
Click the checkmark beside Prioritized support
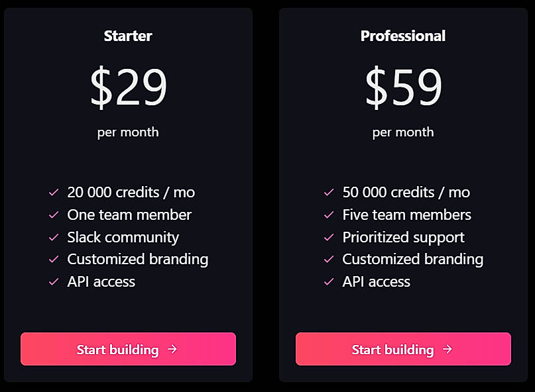click(x=329, y=237)
